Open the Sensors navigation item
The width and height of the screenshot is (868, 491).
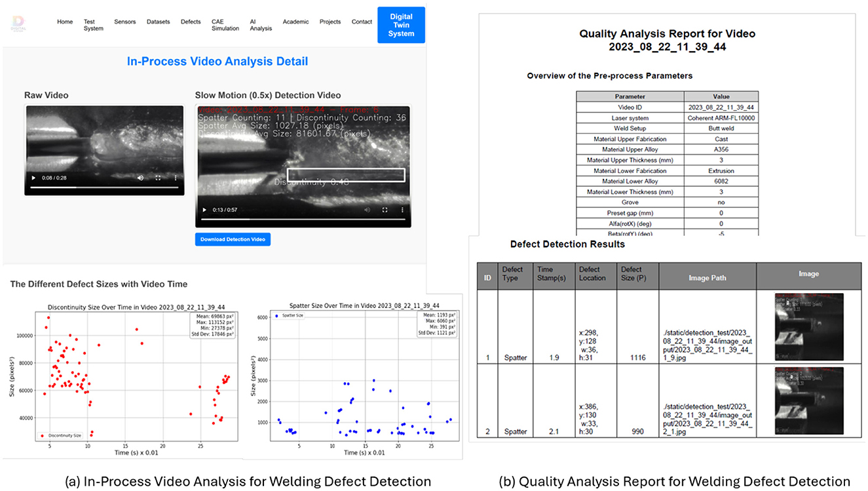124,22
